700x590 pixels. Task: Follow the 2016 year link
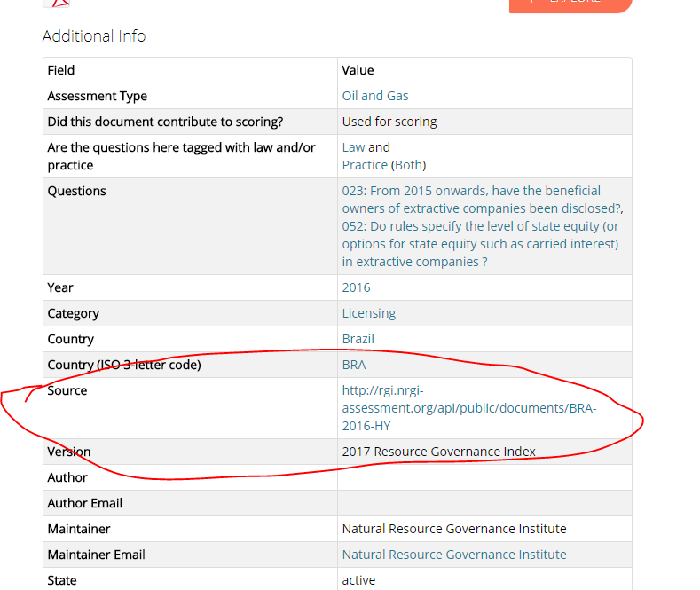[x=356, y=287]
